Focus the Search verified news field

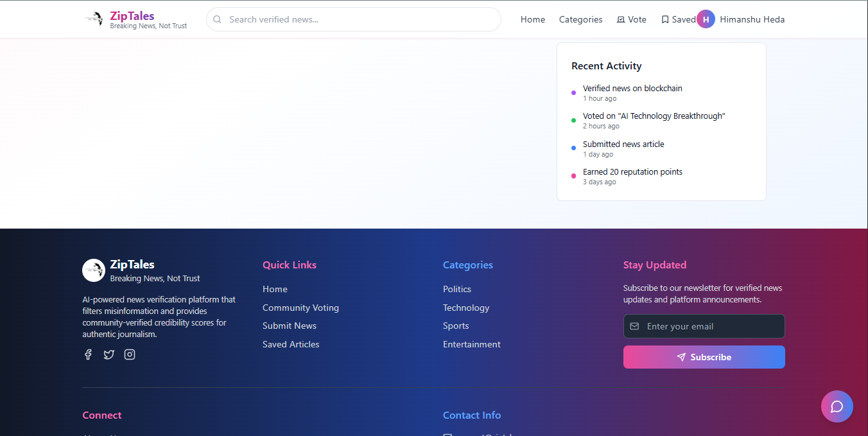click(x=354, y=19)
